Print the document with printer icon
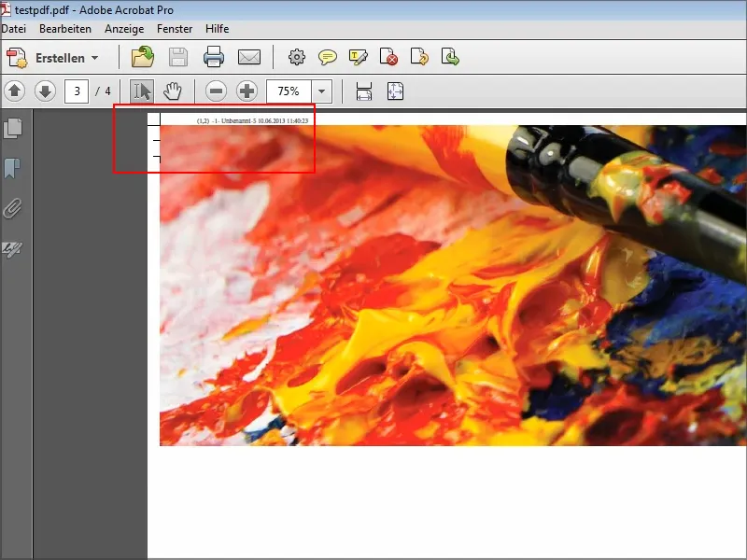Viewport: 747px width, 560px height. [x=214, y=58]
